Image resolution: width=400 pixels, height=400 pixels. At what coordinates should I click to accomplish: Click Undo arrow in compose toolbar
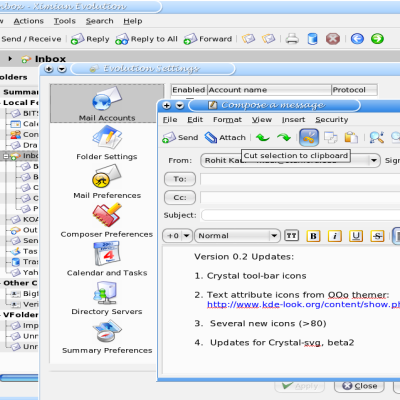point(263,137)
